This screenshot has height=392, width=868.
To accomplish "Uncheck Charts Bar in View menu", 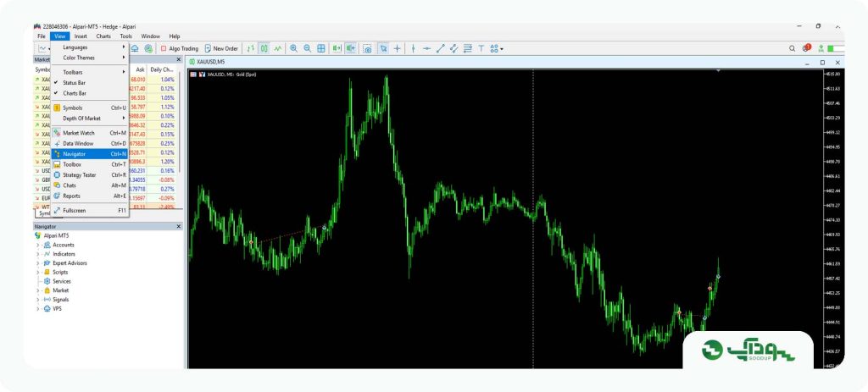I will [x=90, y=93].
